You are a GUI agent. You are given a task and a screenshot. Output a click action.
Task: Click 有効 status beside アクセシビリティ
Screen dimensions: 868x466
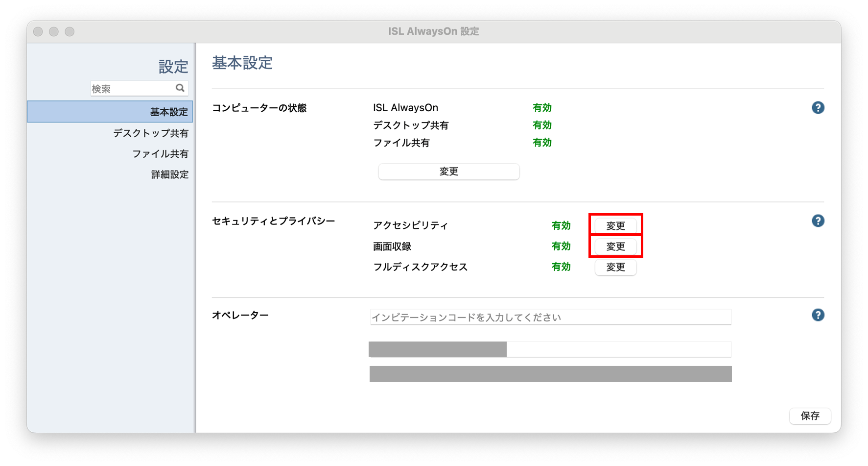click(561, 225)
